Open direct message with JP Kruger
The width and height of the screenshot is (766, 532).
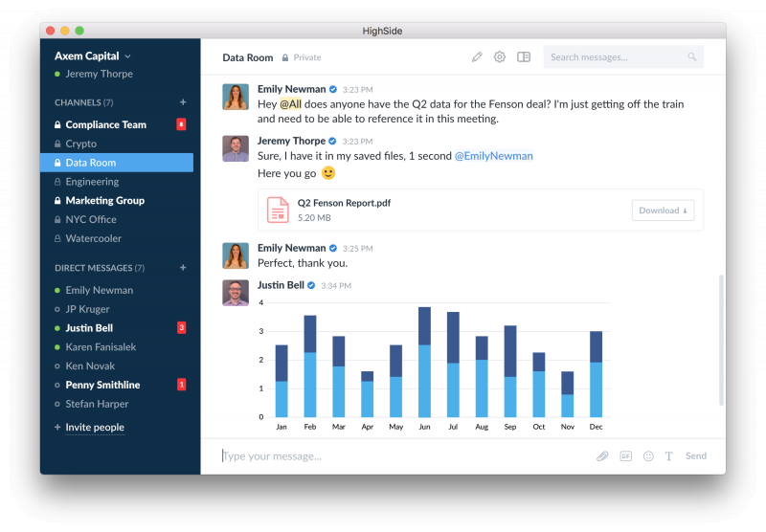click(116, 309)
